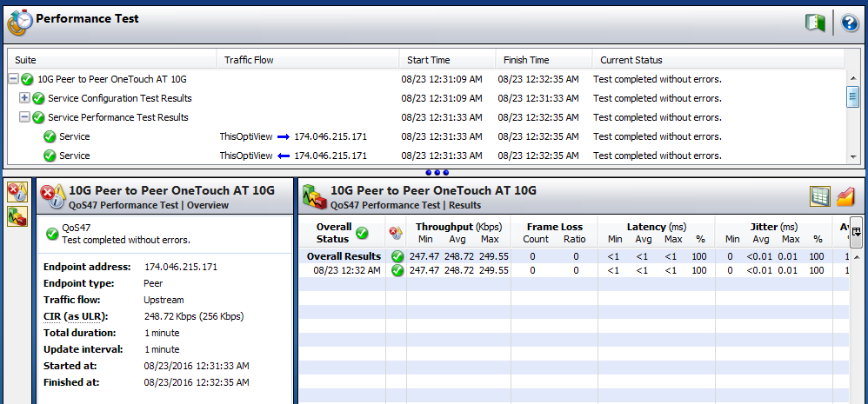Sort by Start Time column header
The image size is (868, 404).
(x=428, y=60)
